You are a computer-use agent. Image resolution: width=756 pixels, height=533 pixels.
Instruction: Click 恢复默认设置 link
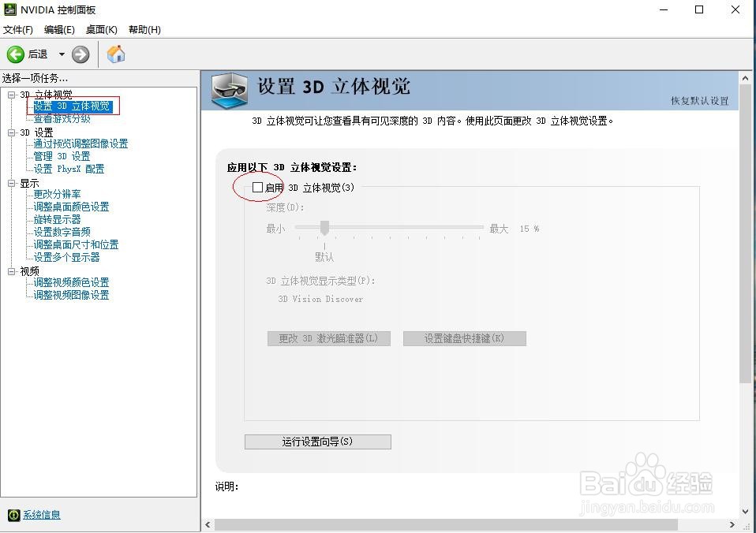pyautogui.click(x=700, y=101)
